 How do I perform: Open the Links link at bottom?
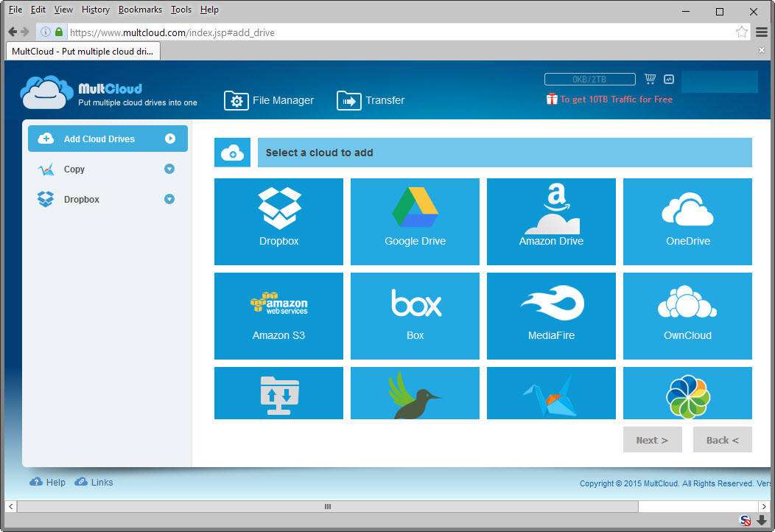(x=94, y=482)
